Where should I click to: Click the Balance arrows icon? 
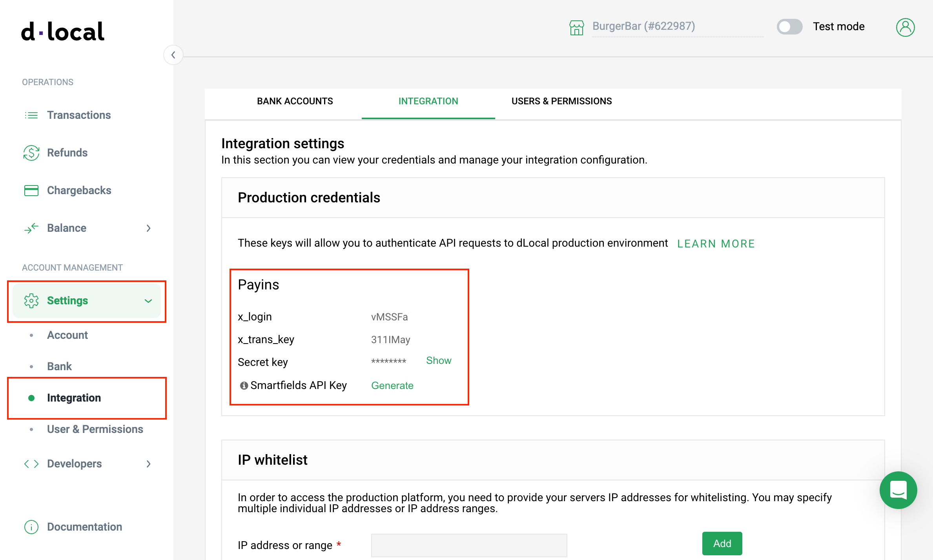(x=31, y=228)
